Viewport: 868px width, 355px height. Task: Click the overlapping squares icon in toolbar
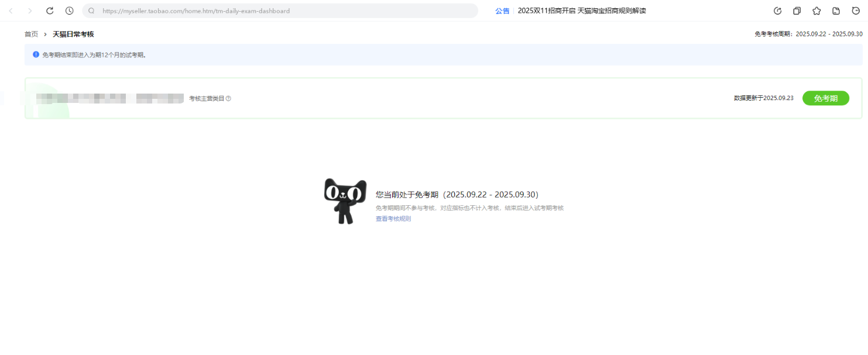[797, 11]
